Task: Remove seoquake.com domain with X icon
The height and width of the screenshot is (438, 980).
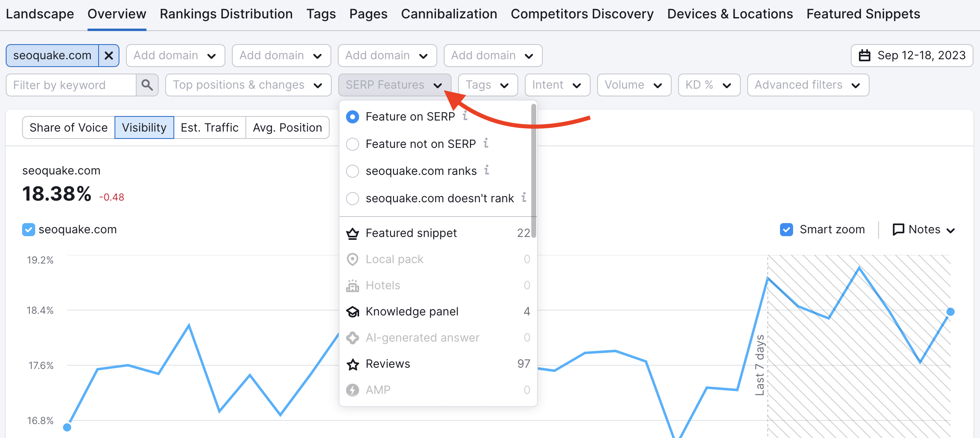Action: click(109, 56)
